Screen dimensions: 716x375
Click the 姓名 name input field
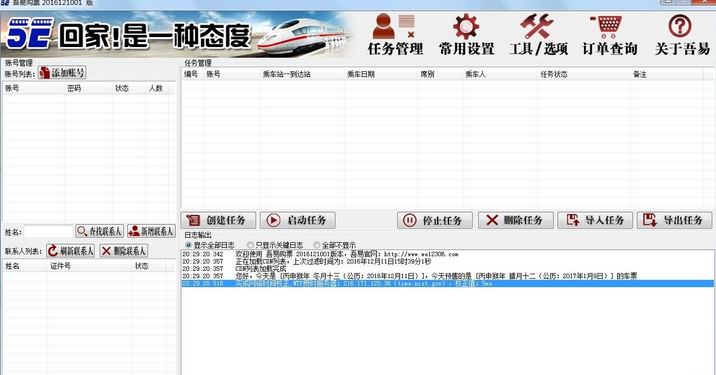[x=48, y=232]
